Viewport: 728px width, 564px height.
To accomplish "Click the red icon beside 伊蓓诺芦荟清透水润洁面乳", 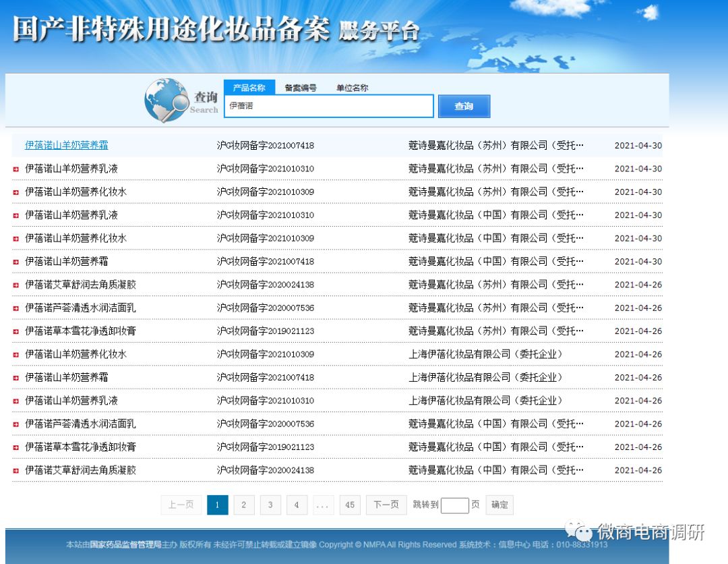I will (16, 308).
